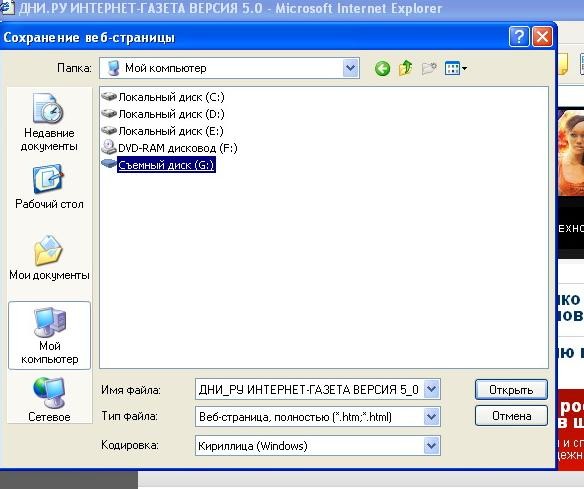Image resolution: width=584 pixels, height=489 pixels.
Task: Create a new folder icon
Action: point(429,68)
